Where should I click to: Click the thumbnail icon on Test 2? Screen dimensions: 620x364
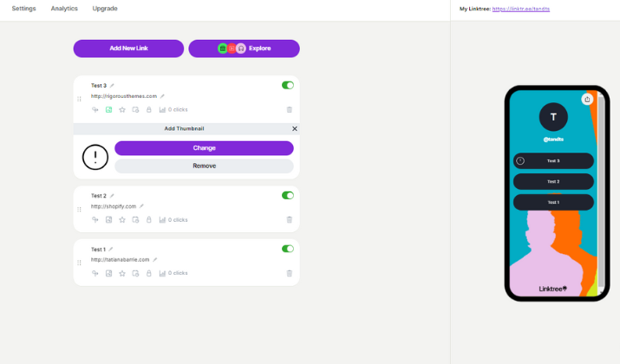[x=108, y=220]
